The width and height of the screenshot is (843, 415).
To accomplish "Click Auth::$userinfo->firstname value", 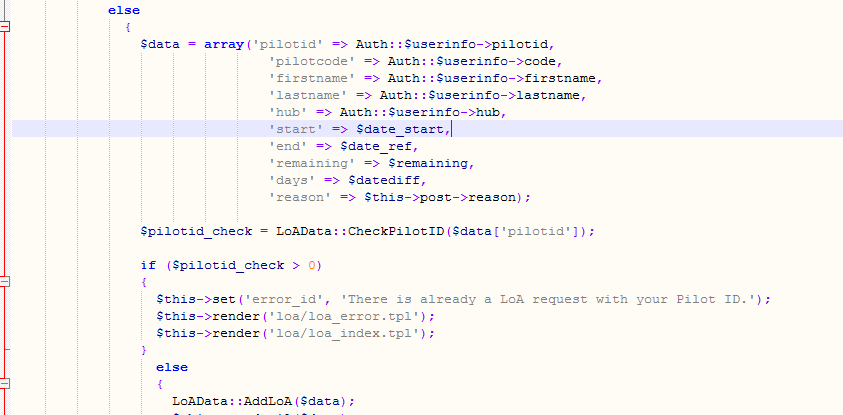I will pyautogui.click(x=491, y=78).
